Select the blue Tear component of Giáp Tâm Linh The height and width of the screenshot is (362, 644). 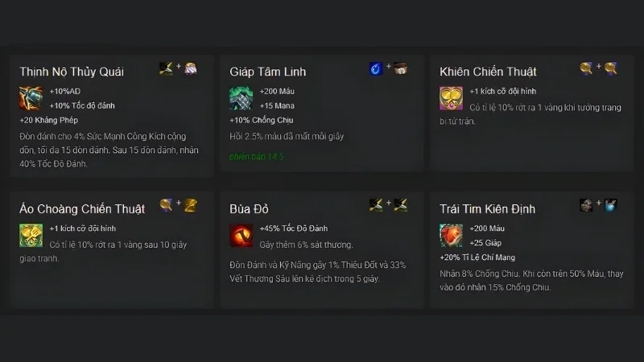coord(375,68)
